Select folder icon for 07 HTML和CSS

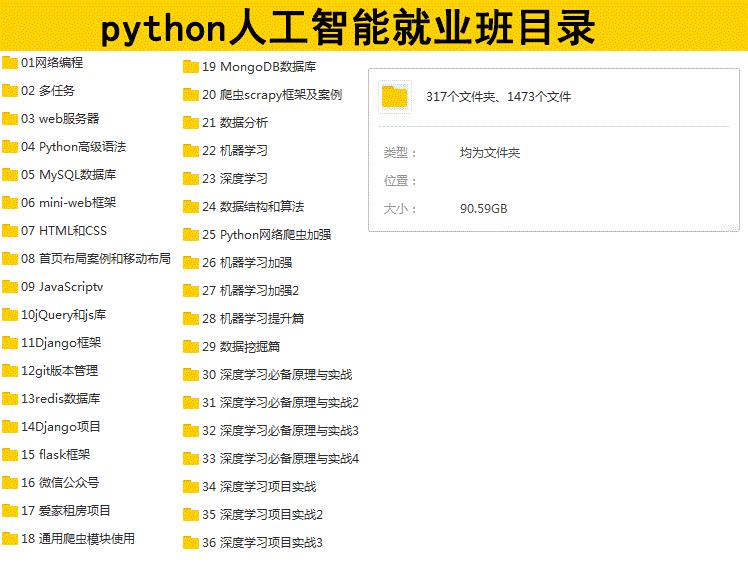coord(10,231)
